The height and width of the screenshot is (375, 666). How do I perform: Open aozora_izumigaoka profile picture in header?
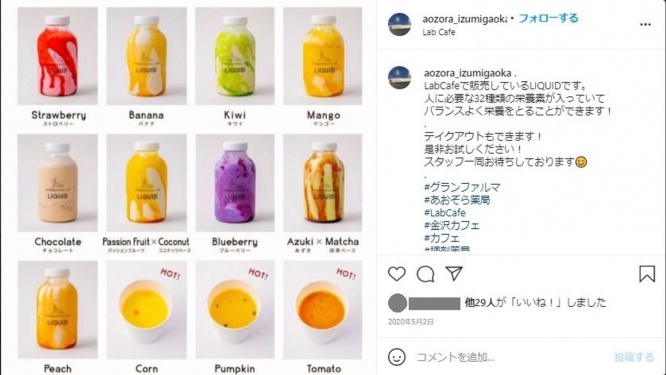tap(400, 24)
